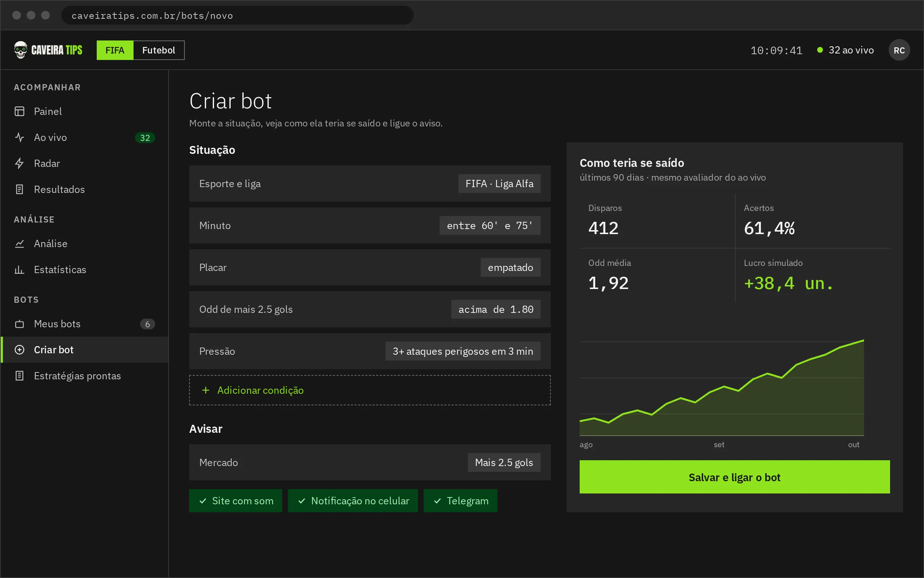
Task: Click the Lucro simulado +38,4 un.
Action: point(788,283)
